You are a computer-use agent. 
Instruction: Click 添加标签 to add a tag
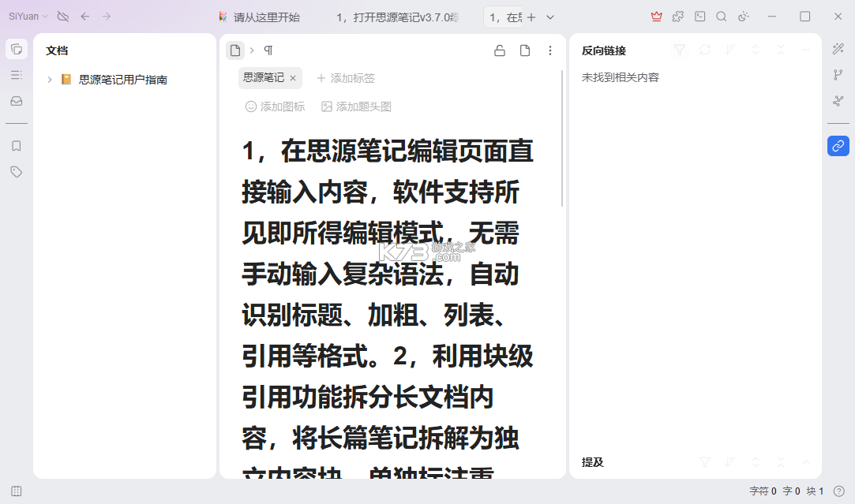[346, 78]
